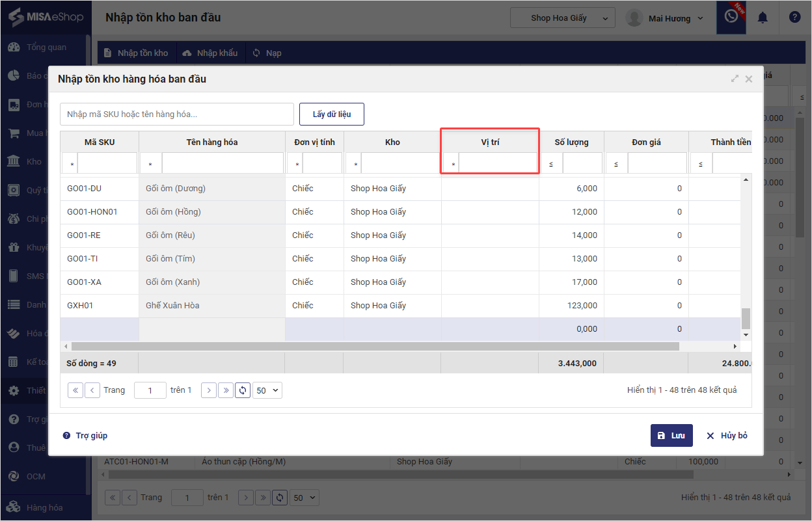
Task: Open the Shop Hoa Giấy store dropdown
Action: (x=563, y=18)
